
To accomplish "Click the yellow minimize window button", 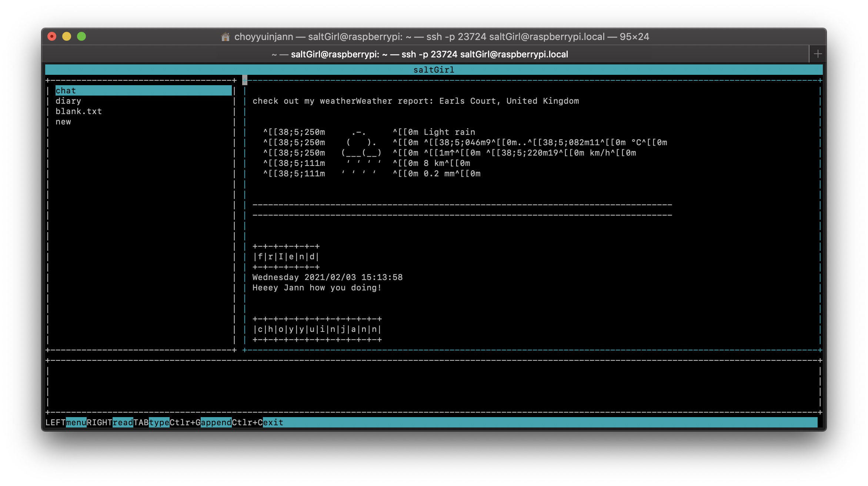I will point(67,36).
